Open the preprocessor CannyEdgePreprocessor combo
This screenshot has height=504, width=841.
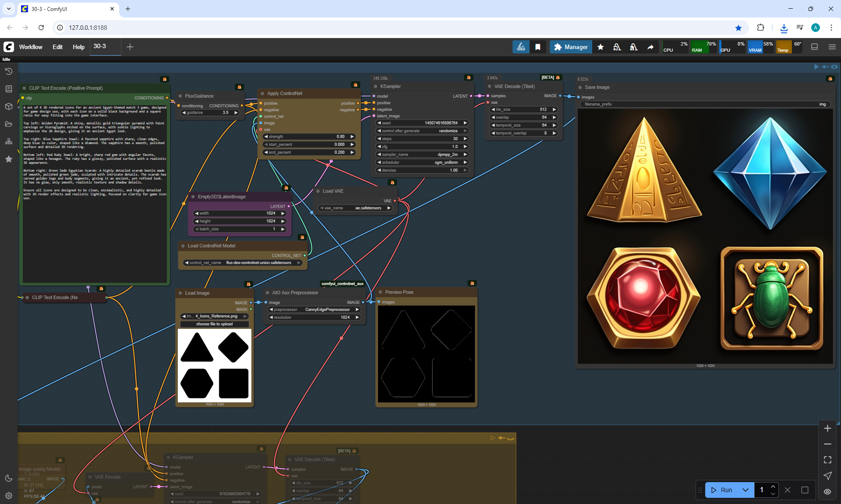314,310
